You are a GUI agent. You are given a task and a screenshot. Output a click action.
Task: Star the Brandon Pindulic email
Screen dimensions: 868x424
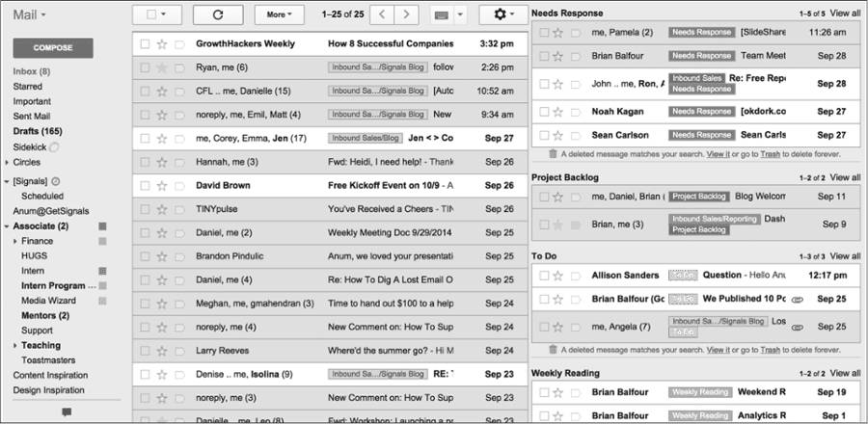pos(162,256)
